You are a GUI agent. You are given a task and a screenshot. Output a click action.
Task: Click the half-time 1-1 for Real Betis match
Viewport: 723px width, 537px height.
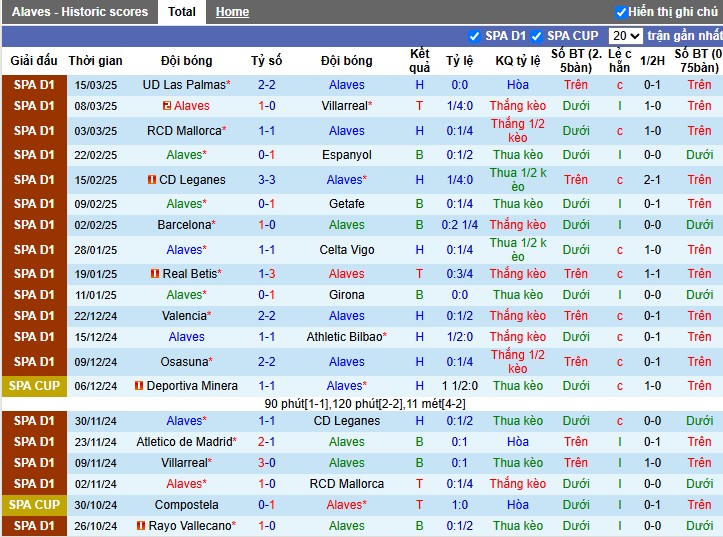pyautogui.click(x=652, y=274)
